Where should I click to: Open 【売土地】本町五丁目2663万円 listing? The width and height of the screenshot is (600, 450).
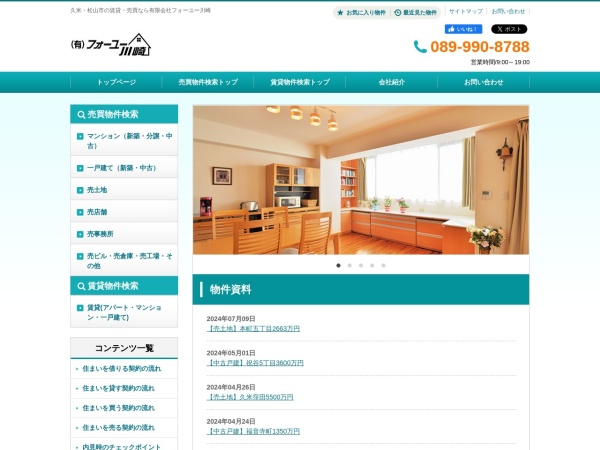[253, 329]
